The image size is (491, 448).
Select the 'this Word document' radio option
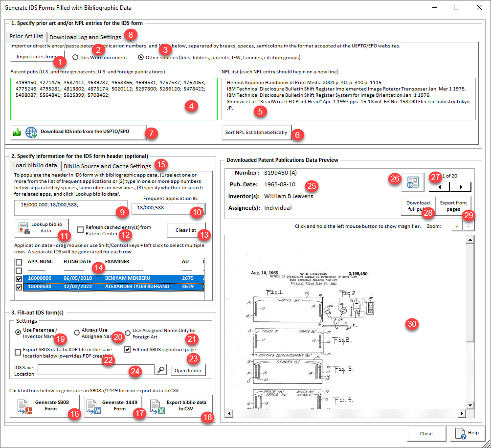click(75, 57)
